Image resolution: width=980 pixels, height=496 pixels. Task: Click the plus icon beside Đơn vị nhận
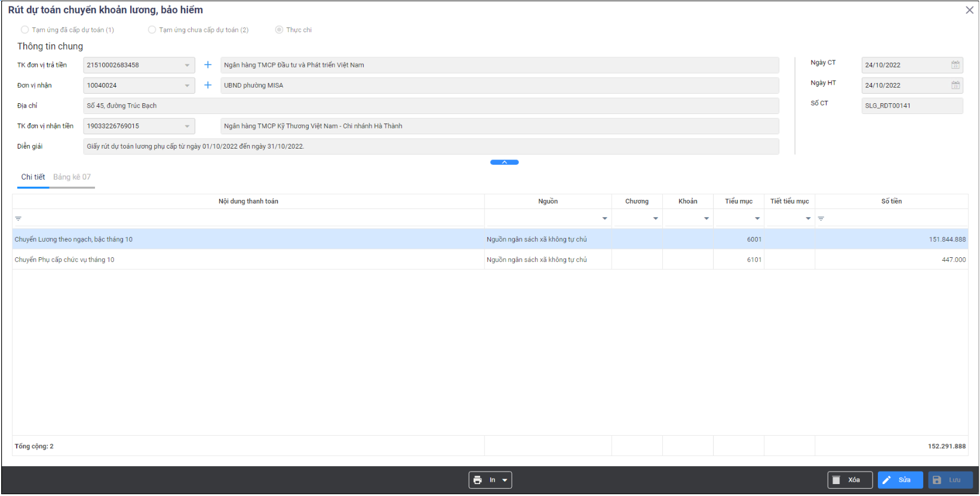click(208, 85)
